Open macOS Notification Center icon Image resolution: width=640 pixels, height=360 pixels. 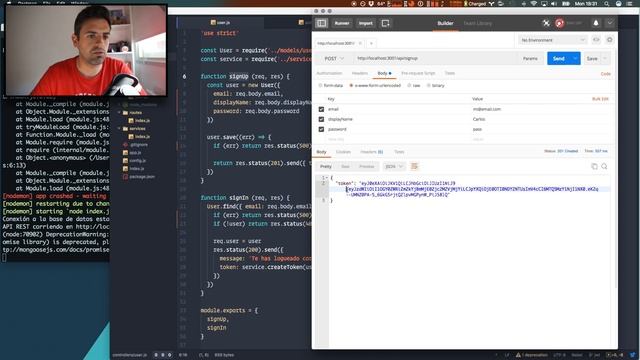(629, 4)
